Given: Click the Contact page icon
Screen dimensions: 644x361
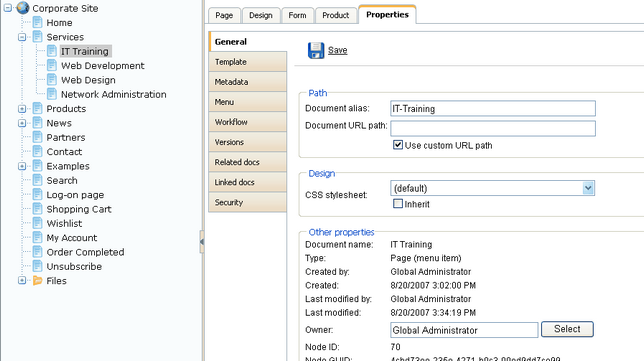Looking at the screenshot, I should (x=37, y=152).
